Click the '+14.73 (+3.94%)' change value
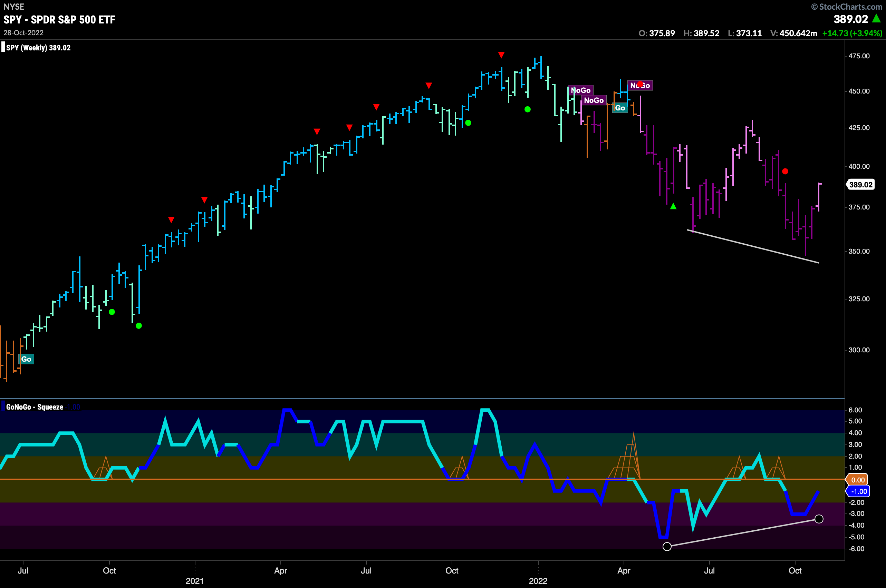 click(x=852, y=33)
